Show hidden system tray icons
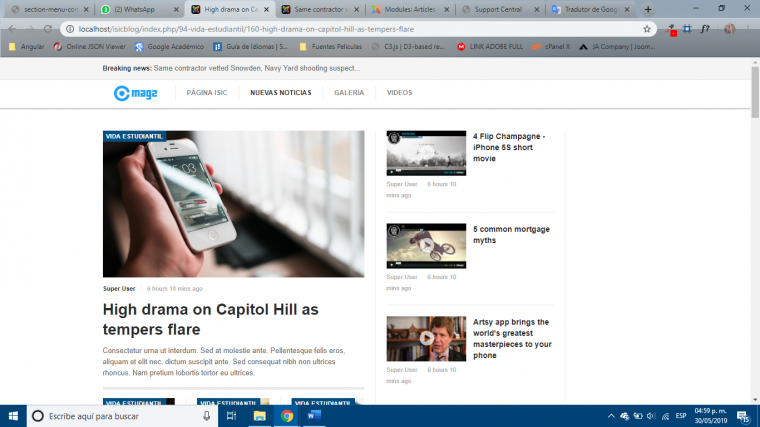 (x=611, y=416)
